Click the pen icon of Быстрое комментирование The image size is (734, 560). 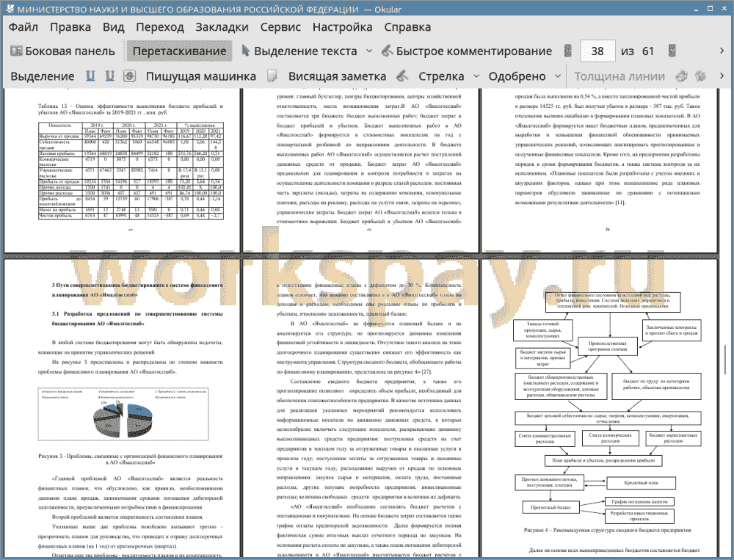point(387,51)
